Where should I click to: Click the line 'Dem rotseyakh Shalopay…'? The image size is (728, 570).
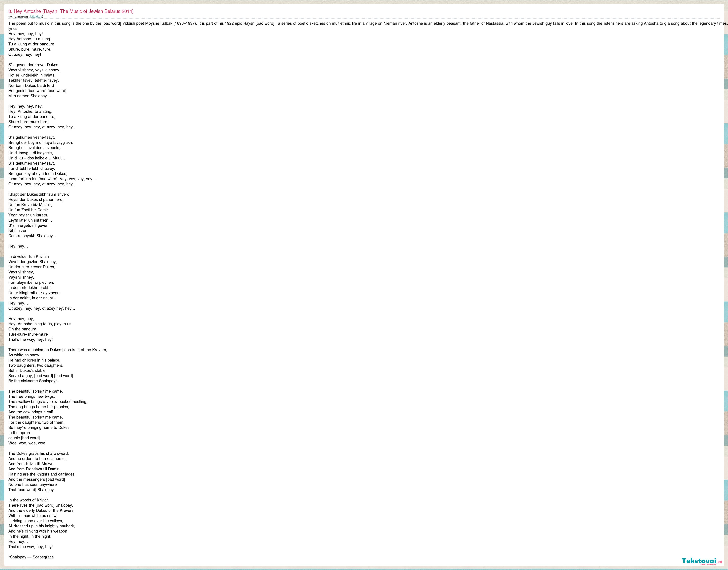32,236
